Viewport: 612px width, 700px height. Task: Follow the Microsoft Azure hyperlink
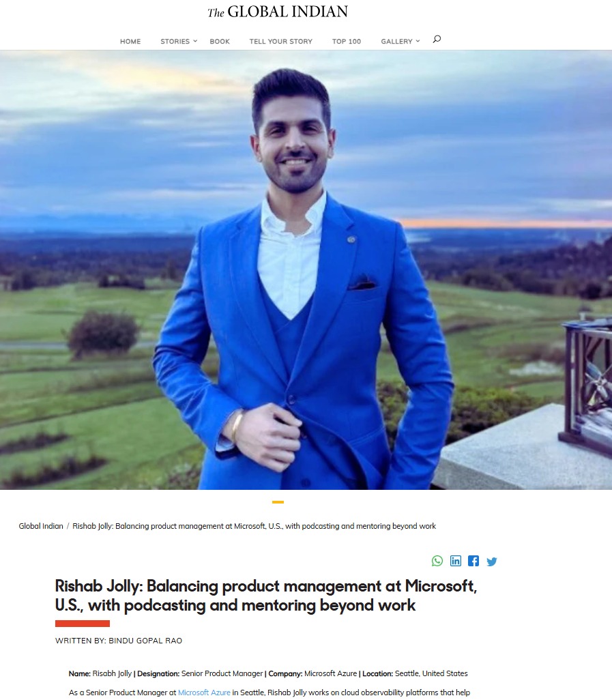click(x=204, y=692)
